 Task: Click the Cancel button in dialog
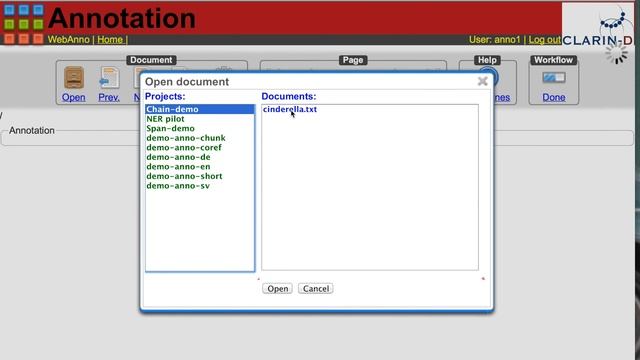coord(316,289)
